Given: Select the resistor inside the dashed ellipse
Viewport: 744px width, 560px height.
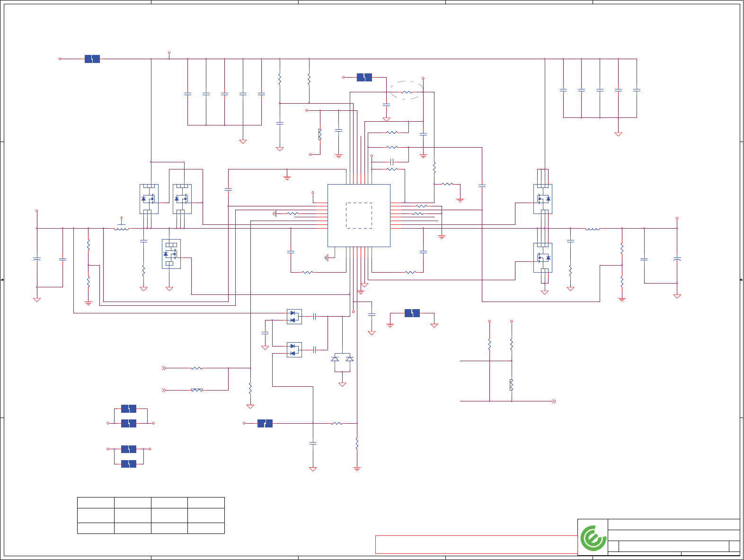Looking at the screenshot, I should coord(407,92).
